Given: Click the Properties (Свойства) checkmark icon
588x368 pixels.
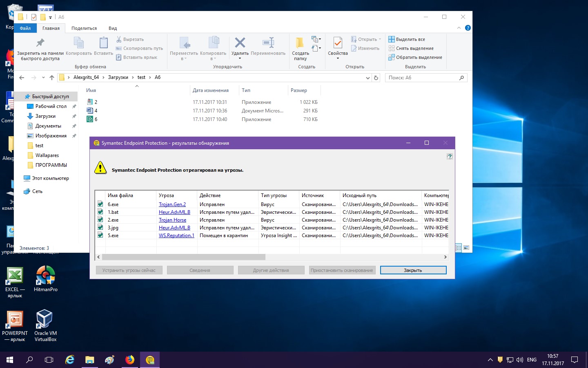Looking at the screenshot, I should (x=338, y=43).
